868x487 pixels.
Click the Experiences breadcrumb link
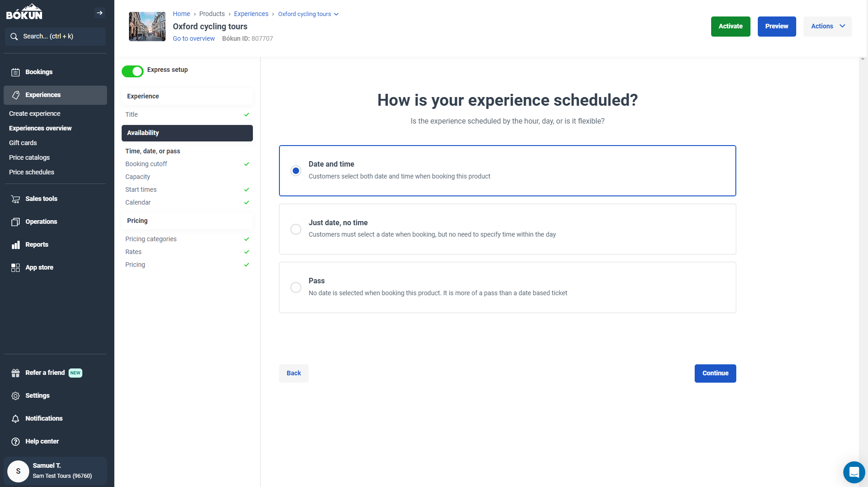[x=251, y=14]
